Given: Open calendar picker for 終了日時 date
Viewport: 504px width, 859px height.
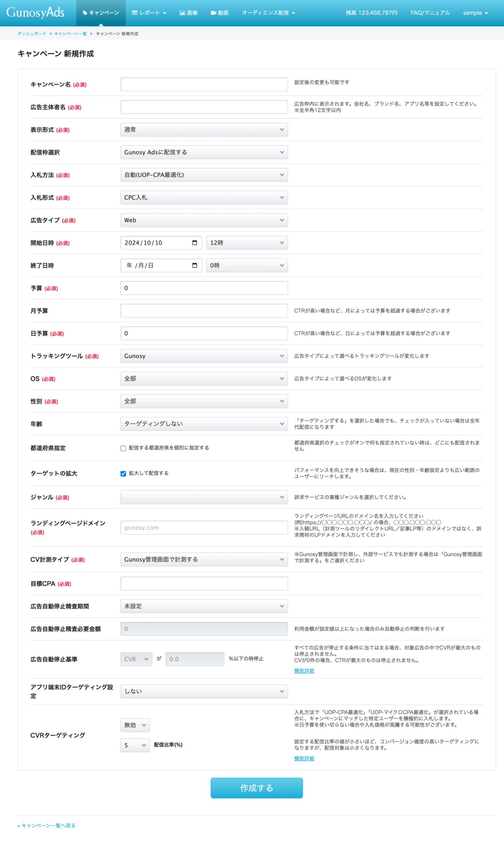Looking at the screenshot, I should tap(194, 265).
